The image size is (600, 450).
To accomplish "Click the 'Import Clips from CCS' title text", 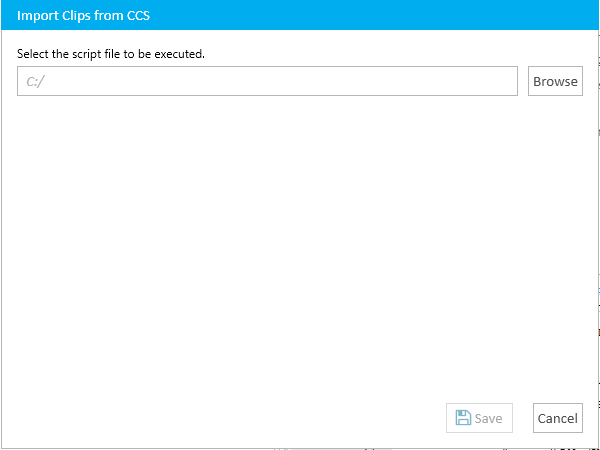I will (x=83, y=16).
